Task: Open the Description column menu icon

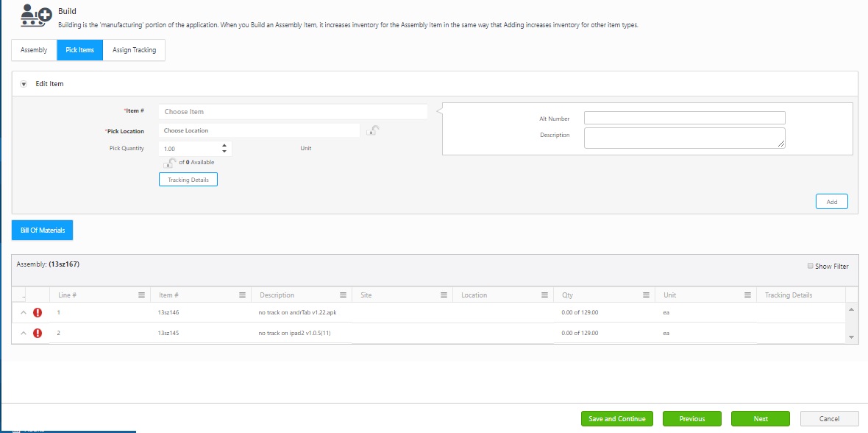Action: [x=343, y=295]
